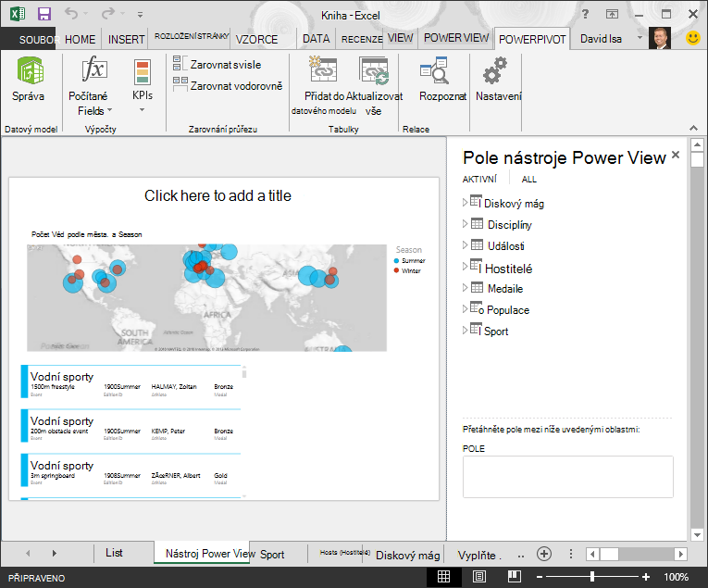Open the Správa data model manager

point(29,80)
